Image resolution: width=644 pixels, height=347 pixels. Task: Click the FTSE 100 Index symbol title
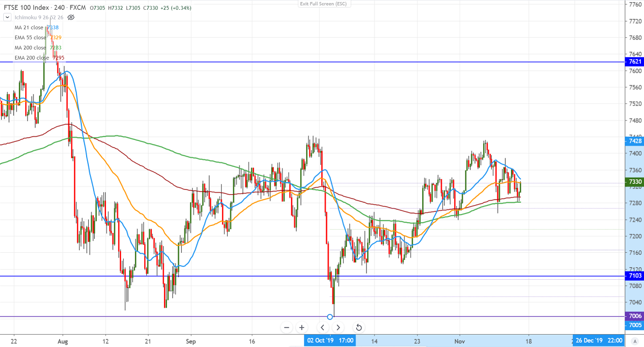pyautogui.click(x=26, y=8)
